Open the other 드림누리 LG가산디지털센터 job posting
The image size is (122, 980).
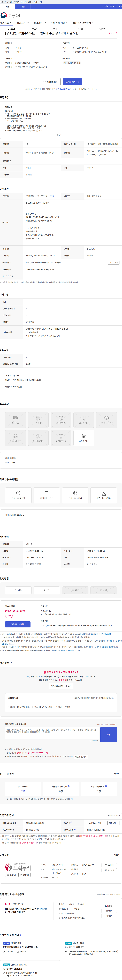pyautogui.click(x=26, y=910)
